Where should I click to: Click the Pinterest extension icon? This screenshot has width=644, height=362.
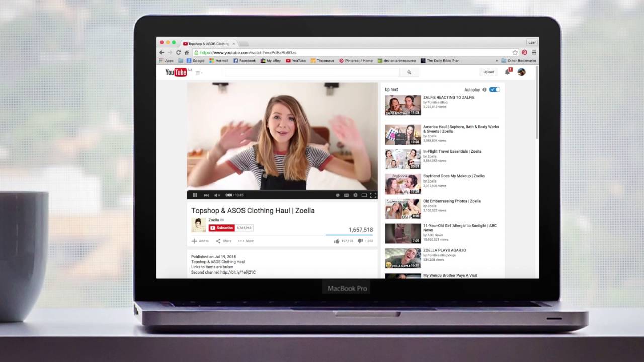524,52
